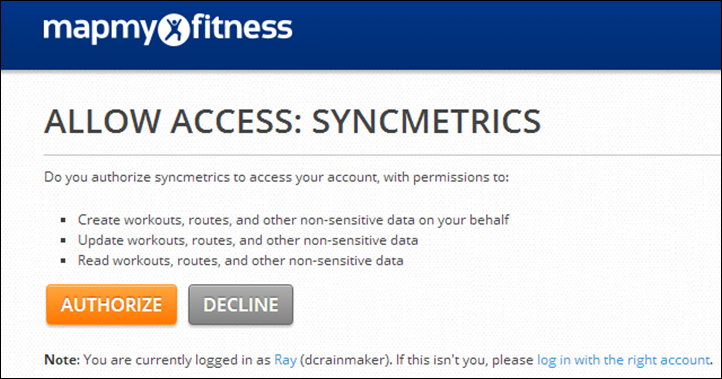
Task: Click the 'mapmy' part of the logo
Action: point(100,30)
